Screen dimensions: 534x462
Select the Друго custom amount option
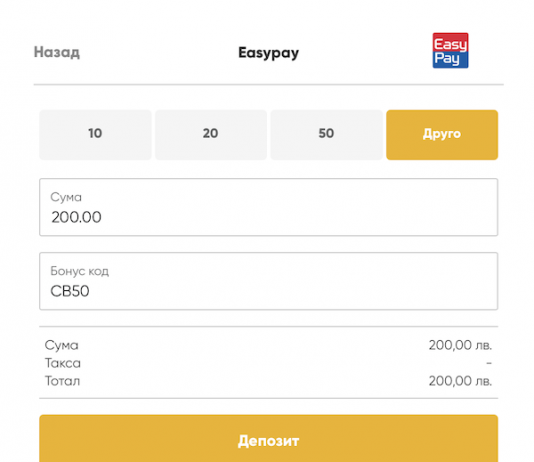(442, 134)
